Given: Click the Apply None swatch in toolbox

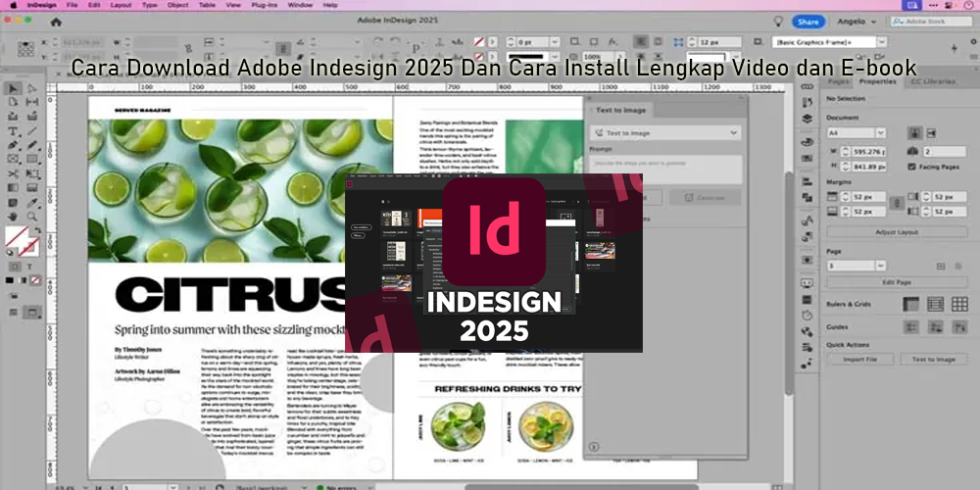Looking at the screenshot, I should 36,280.
